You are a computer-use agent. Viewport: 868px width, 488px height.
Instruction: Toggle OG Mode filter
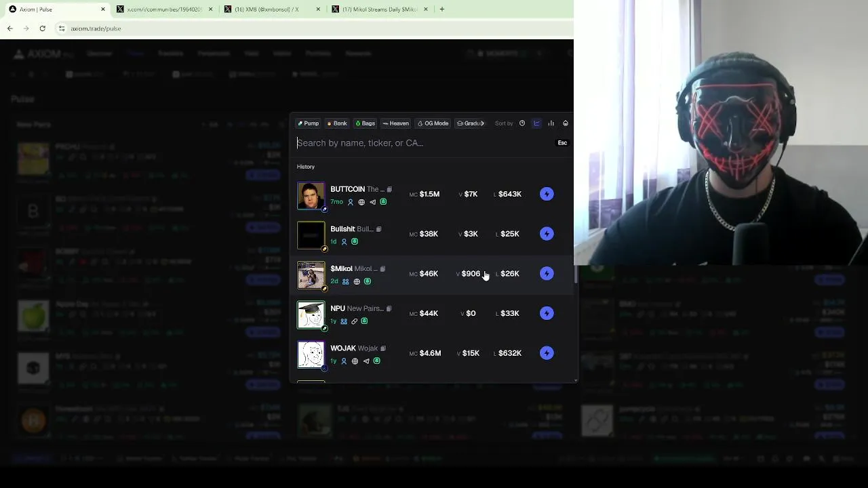433,123
